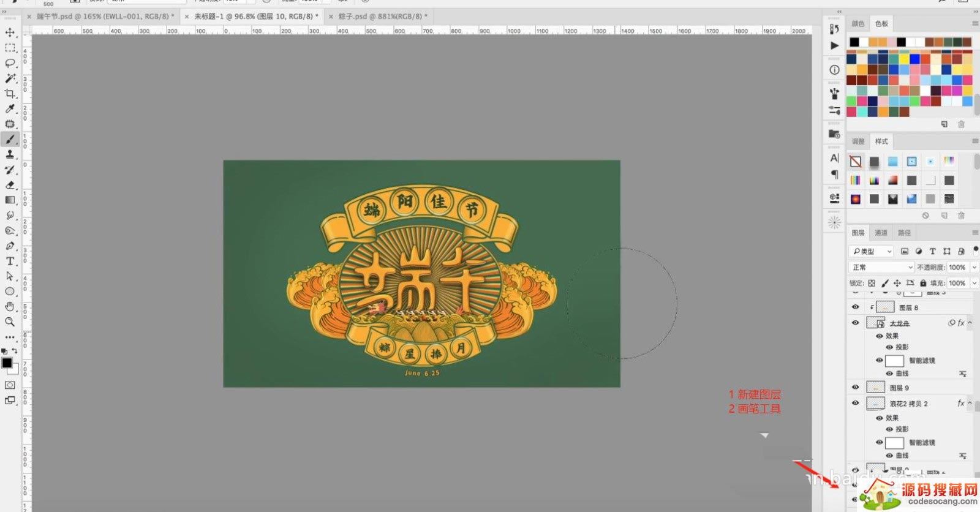Viewport: 980px width, 512px height.
Task: Click the foreground color swatch in toolbar
Action: (x=7, y=363)
